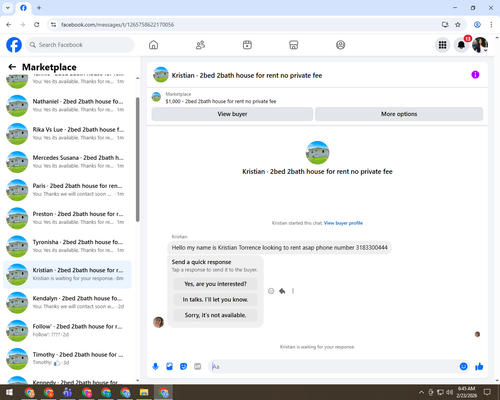Open the Facebook Home icon
The image size is (500, 400).
(153, 45)
